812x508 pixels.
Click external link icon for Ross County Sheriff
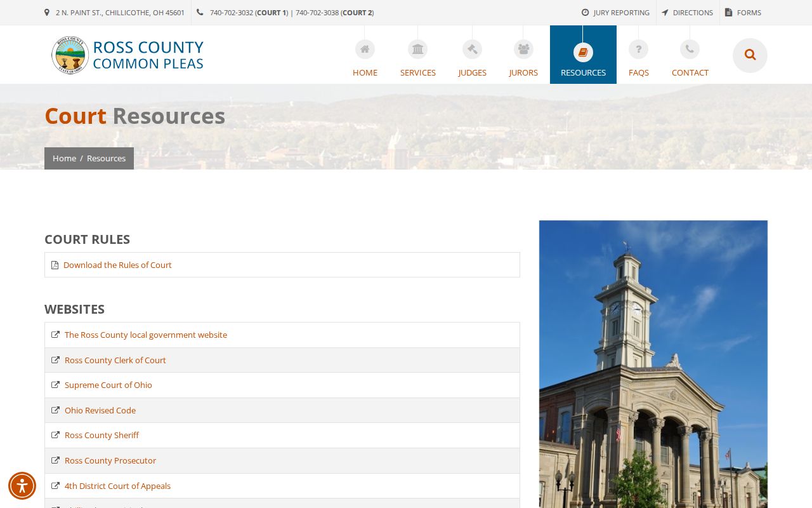click(55, 435)
